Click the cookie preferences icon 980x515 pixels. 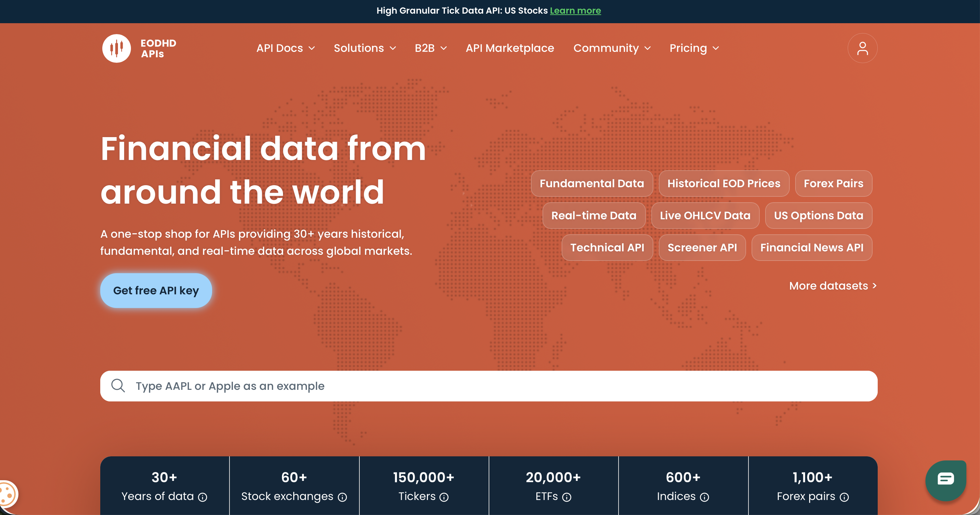pyautogui.click(x=7, y=495)
